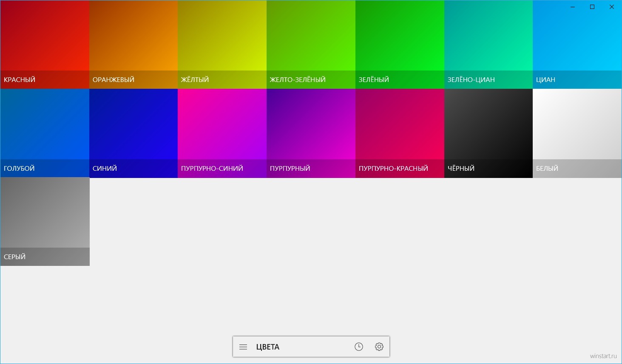Minimize the application window
The height and width of the screenshot is (364, 622).
pos(573,7)
